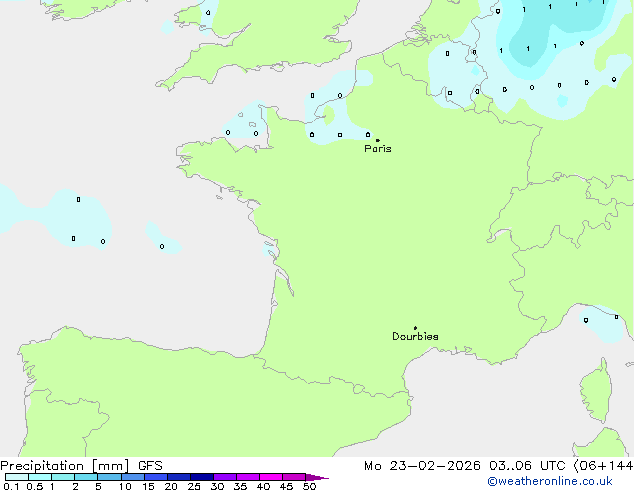
Task: Click the '25' legend scale label
Action: 194,486
